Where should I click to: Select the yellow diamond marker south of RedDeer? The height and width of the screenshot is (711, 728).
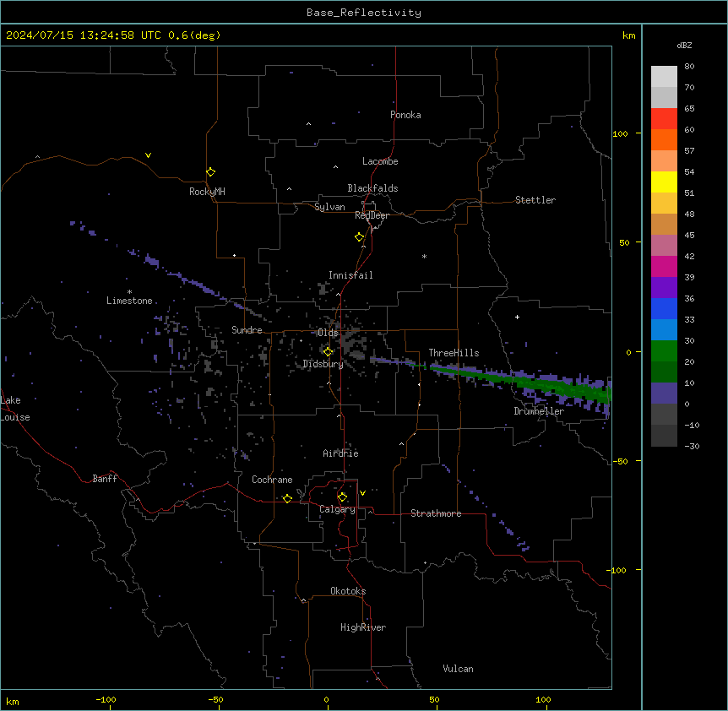[359, 237]
